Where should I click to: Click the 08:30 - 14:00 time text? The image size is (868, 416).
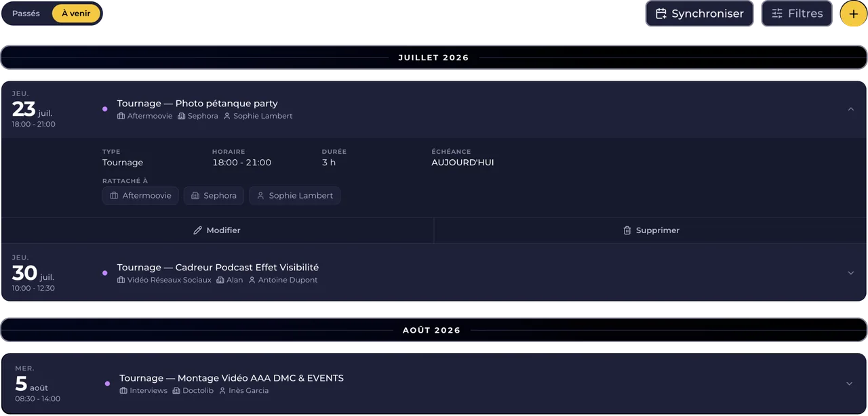pos(37,398)
